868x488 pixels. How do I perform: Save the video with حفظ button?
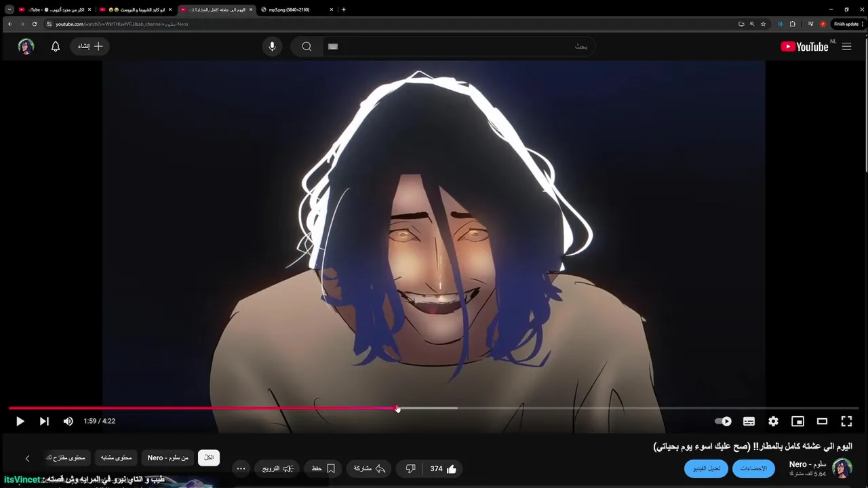pyautogui.click(x=323, y=468)
